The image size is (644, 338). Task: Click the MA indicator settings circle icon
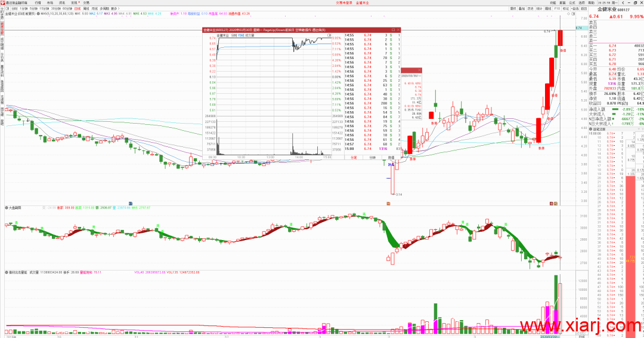click(x=39, y=14)
